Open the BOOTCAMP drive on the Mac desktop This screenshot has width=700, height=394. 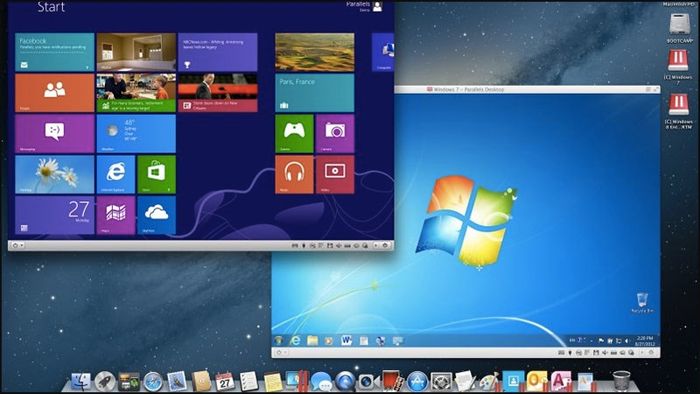point(679,26)
